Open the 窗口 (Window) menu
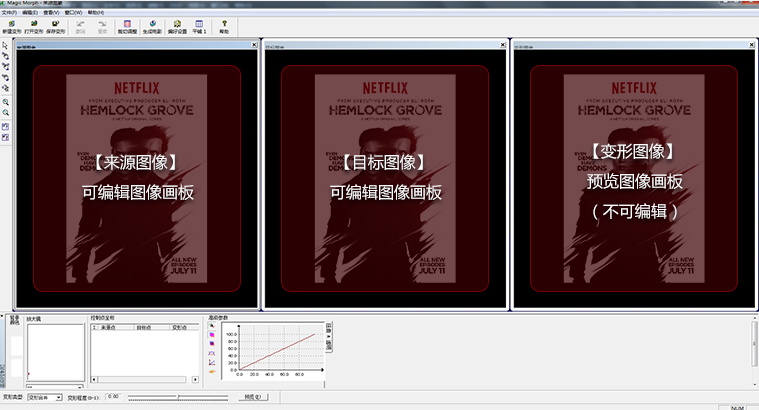 coord(73,12)
